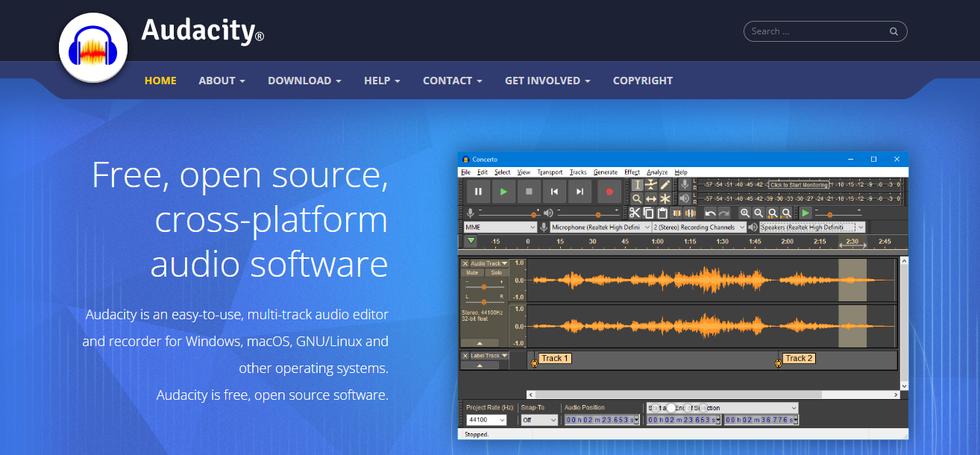Open the Edit menu in Audacity
Screen dimensions: 980x455
[483, 172]
